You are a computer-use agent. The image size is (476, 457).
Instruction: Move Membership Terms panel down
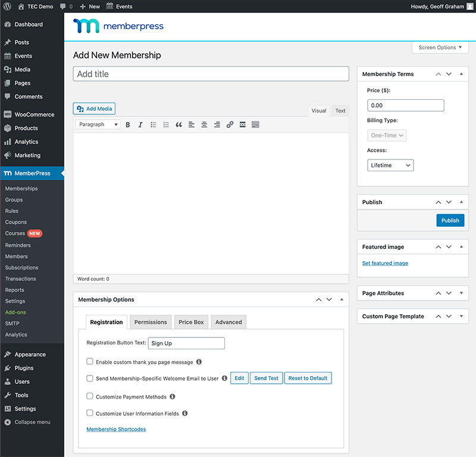pyautogui.click(x=449, y=74)
